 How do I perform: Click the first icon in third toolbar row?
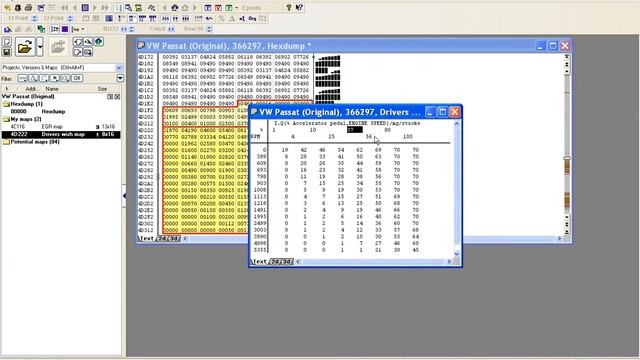click(x=8, y=29)
